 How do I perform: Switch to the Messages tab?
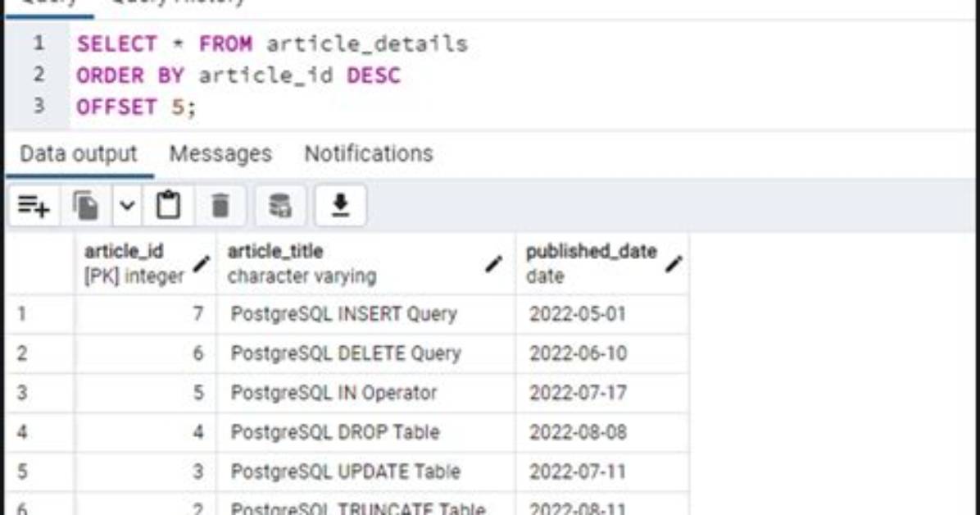pos(220,154)
